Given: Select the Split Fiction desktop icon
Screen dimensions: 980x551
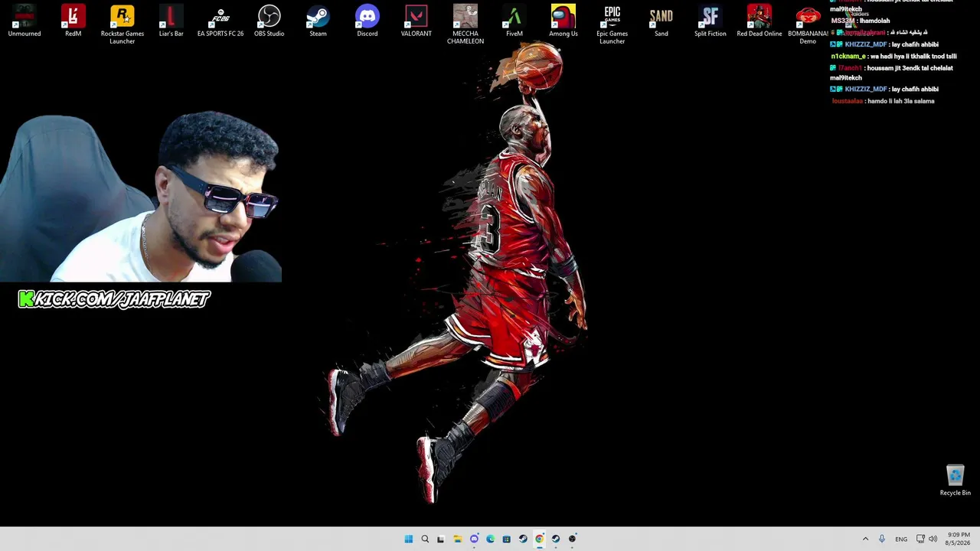Looking at the screenshot, I should coord(710,21).
